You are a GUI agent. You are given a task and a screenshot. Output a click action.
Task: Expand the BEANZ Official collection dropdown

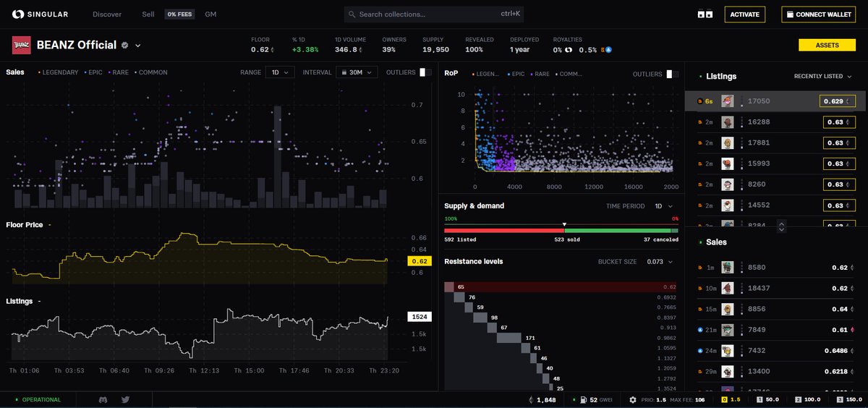click(x=137, y=46)
